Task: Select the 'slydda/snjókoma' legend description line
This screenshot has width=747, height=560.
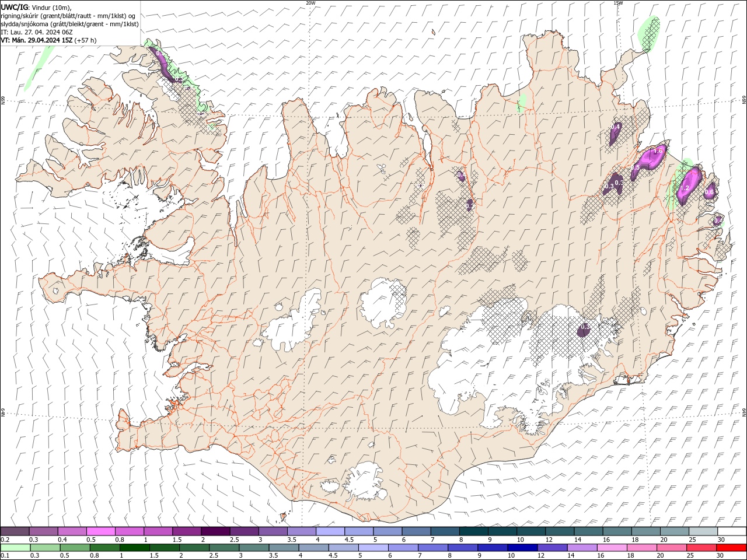Action: pyautogui.click(x=70, y=24)
